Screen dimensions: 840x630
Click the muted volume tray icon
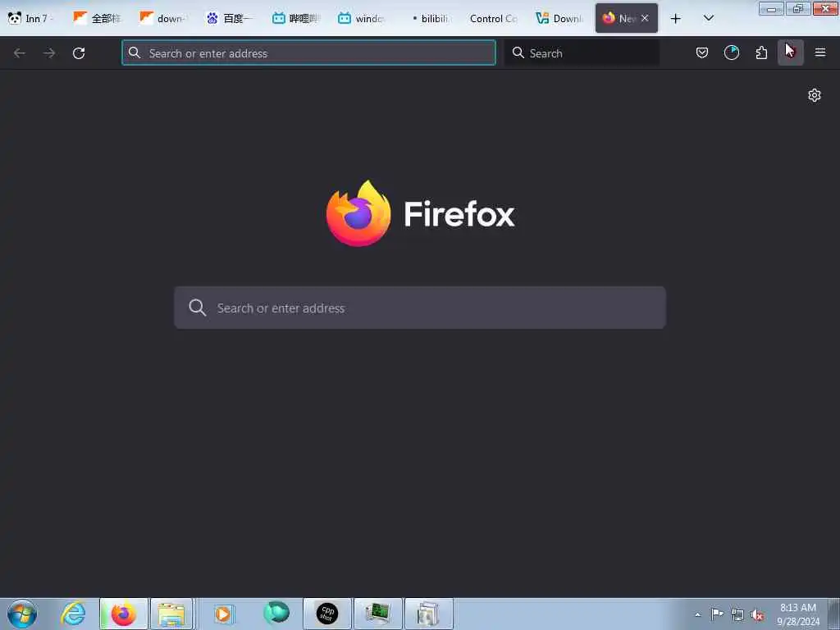point(757,615)
